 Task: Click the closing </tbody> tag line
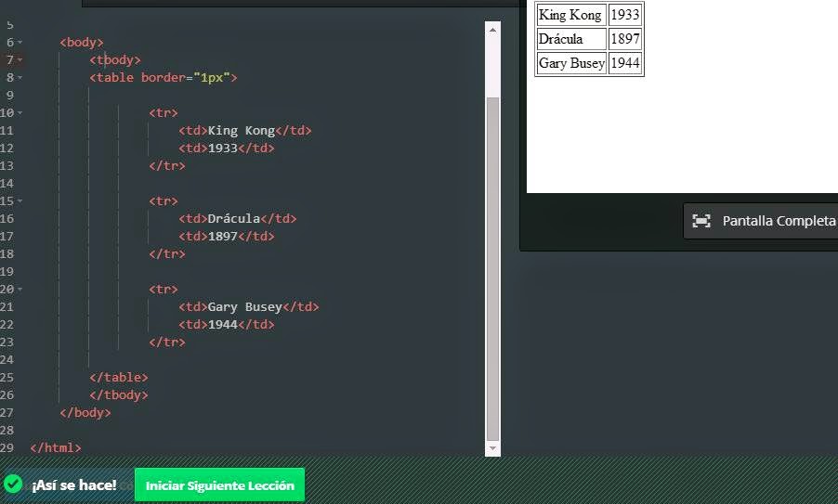pos(119,394)
